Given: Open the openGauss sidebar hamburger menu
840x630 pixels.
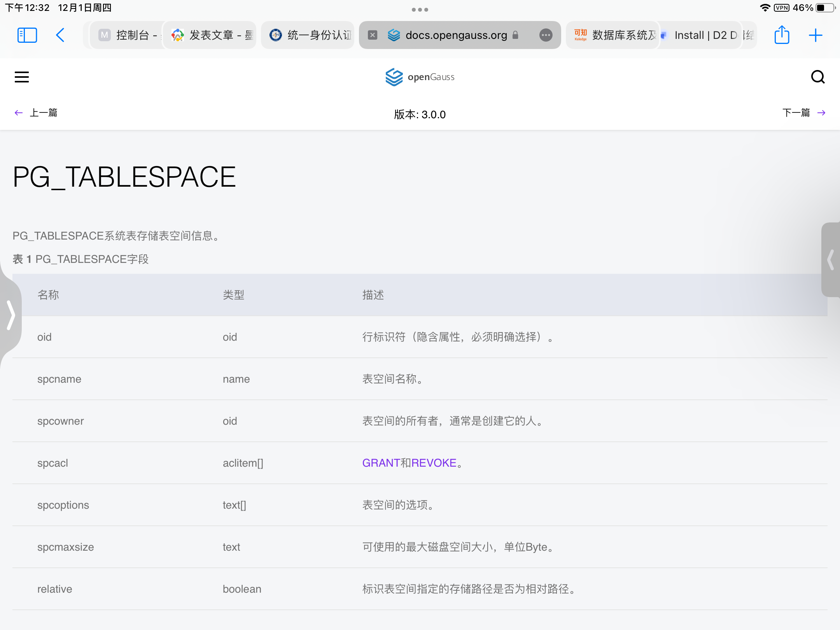Looking at the screenshot, I should pyautogui.click(x=21, y=77).
